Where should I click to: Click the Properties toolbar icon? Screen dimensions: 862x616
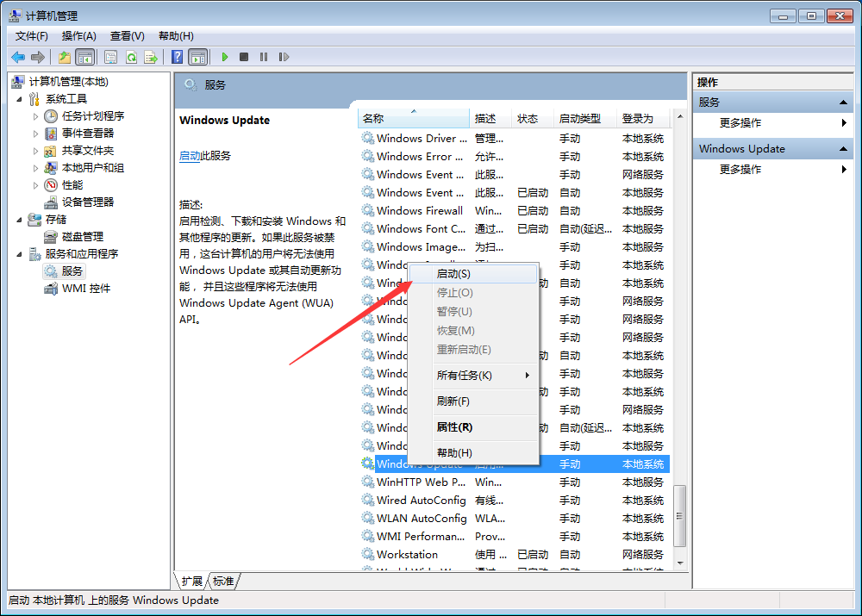point(111,57)
